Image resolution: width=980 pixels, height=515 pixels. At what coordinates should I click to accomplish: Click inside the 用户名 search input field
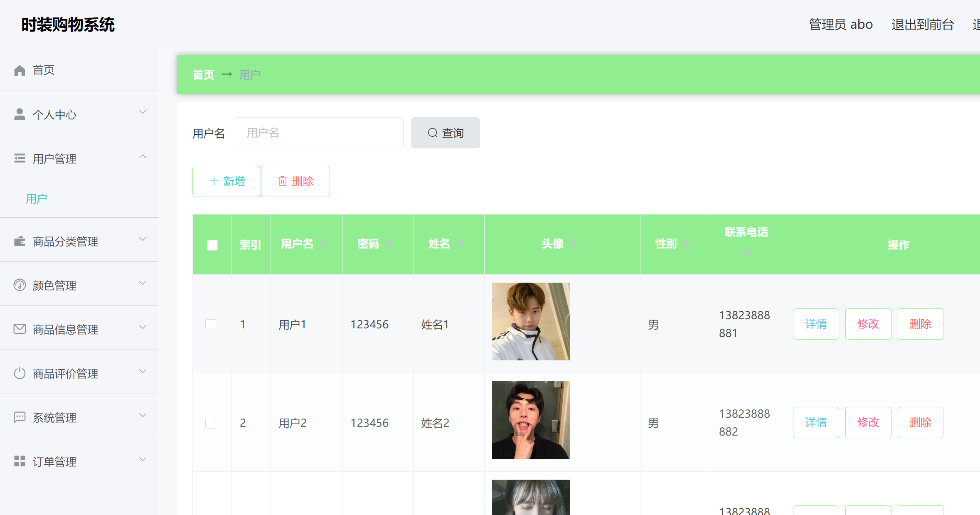coord(319,133)
